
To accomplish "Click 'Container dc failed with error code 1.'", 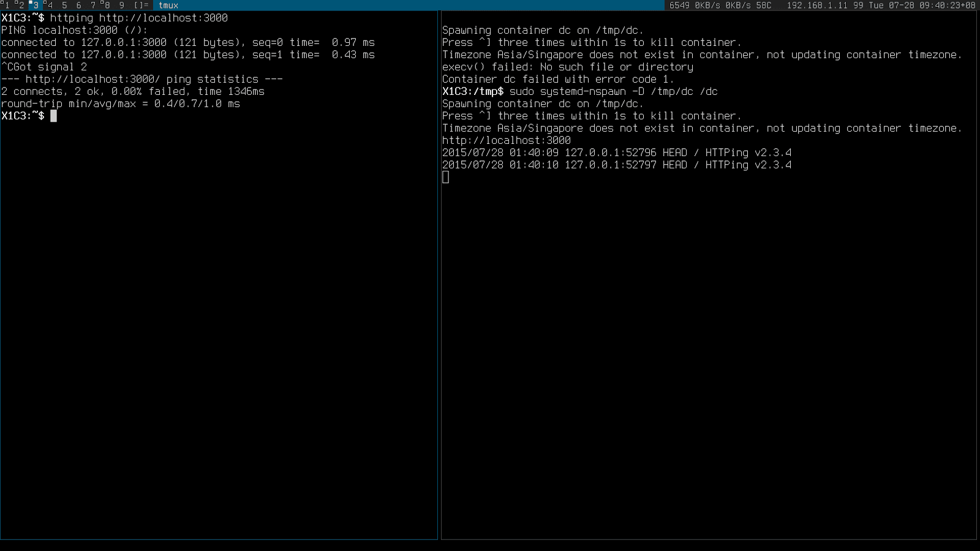I will coord(558,79).
